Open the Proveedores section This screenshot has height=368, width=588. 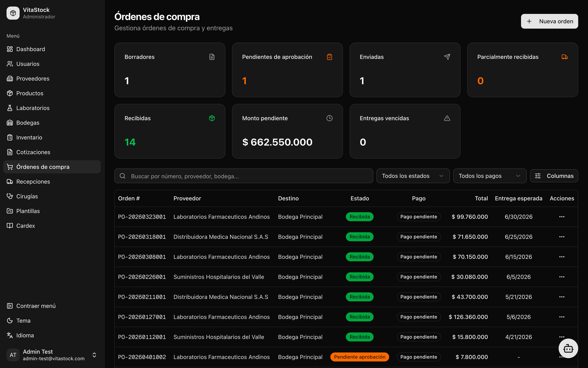52,79
